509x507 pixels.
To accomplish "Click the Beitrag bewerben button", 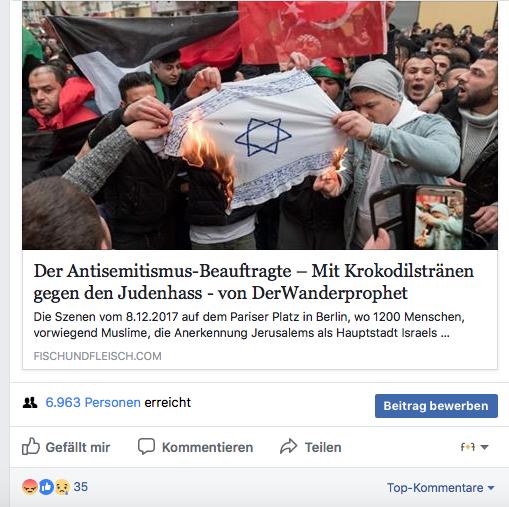I will [436, 406].
